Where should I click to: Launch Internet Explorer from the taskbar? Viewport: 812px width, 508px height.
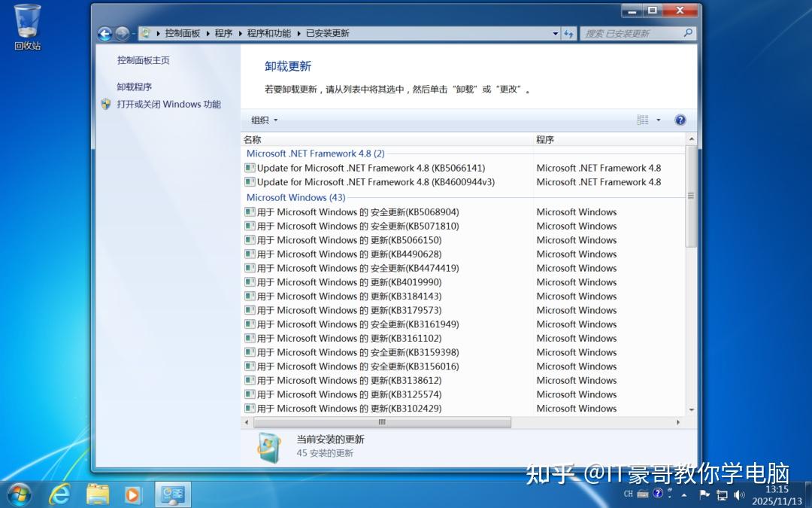click(59, 494)
